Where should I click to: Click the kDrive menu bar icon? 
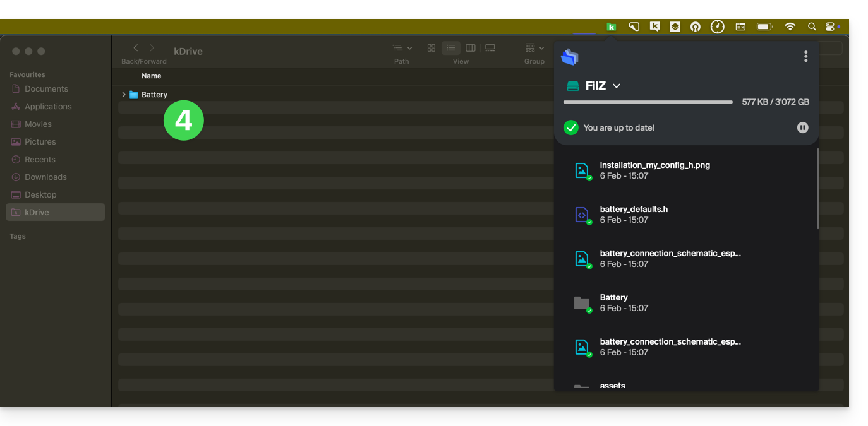611,27
